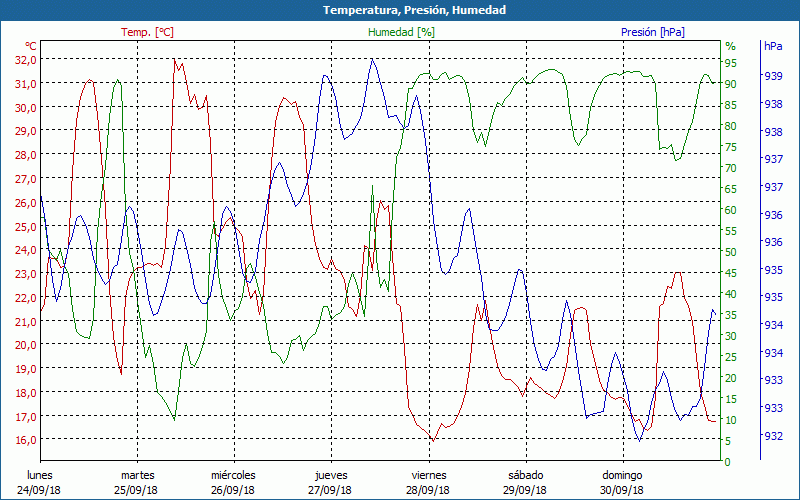Click the '20,0' temperature axis value
800x500 pixels.
pyautogui.click(x=26, y=344)
